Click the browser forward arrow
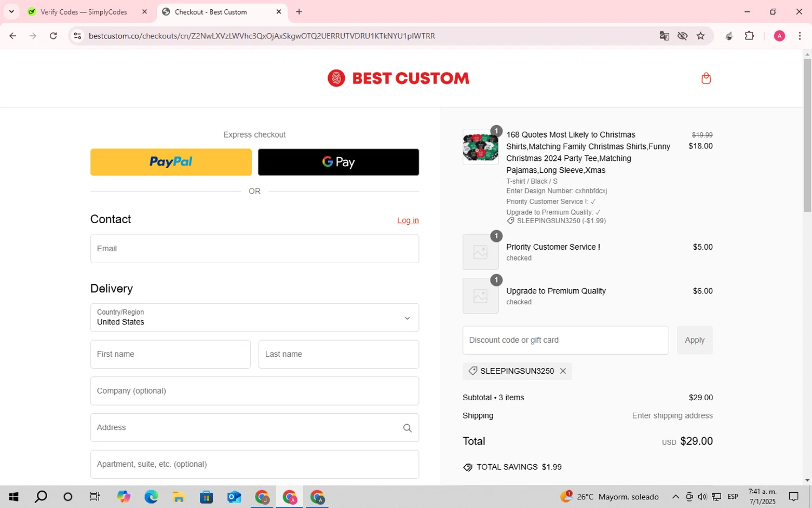The width and height of the screenshot is (812, 508). pos(33,36)
